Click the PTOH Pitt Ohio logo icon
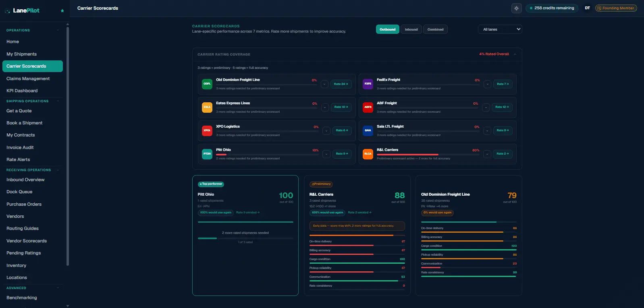The width and height of the screenshot is (644, 308). point(207,154)
